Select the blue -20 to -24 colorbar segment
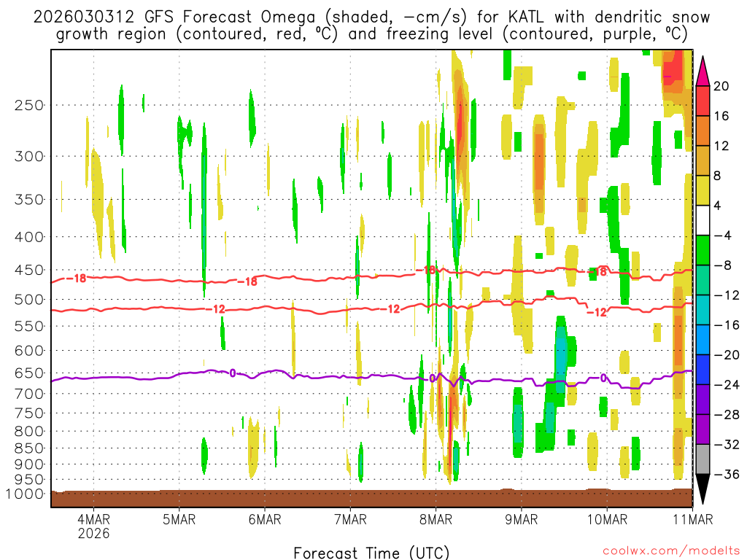This screenshot has width=747, height=560. coord(703,370)
